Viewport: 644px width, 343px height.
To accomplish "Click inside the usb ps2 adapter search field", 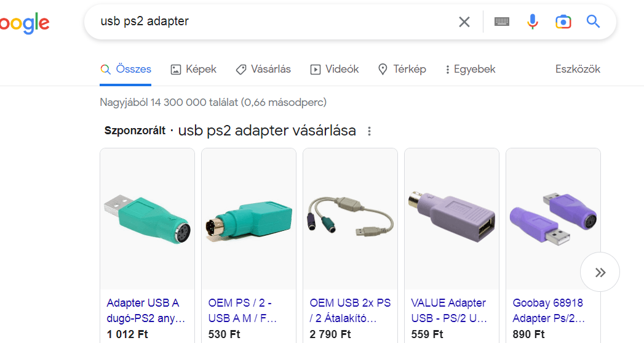I will [x=275, y=22].
